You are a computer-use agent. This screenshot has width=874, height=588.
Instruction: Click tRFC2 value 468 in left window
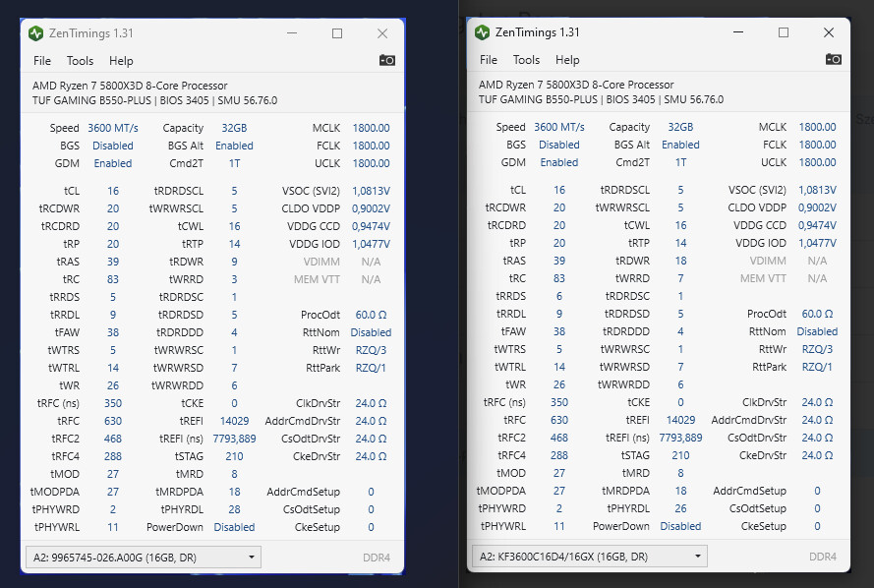113,439
